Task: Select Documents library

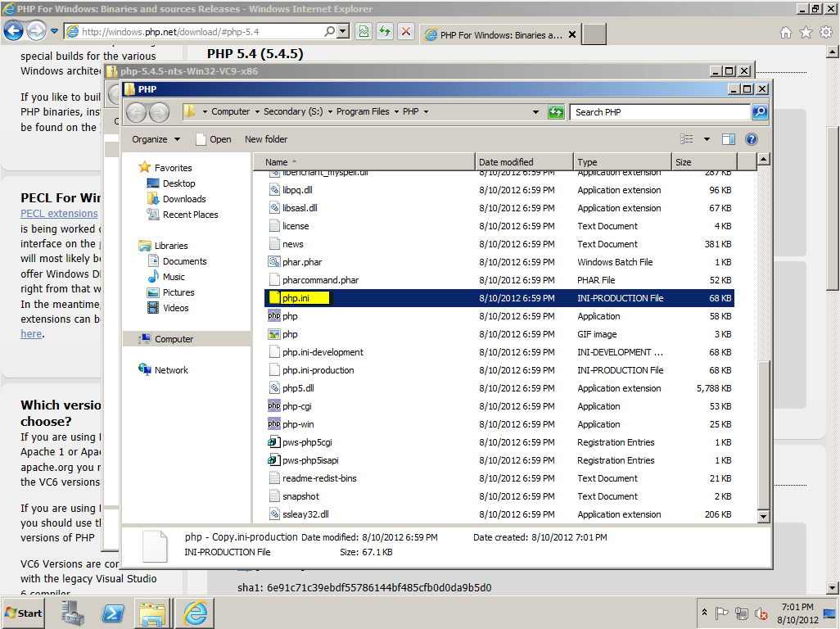Action: (x=178, y=261)
